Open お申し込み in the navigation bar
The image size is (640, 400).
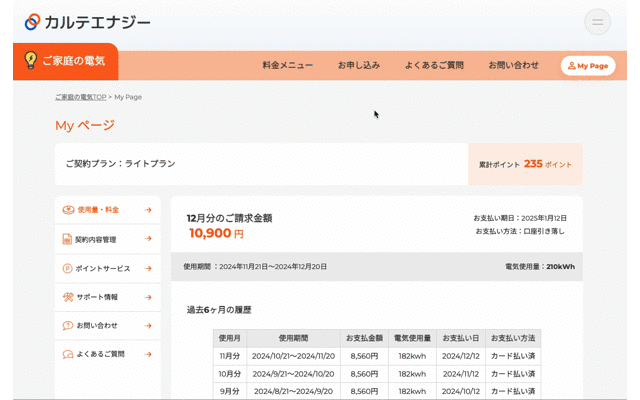click(359, 65)
